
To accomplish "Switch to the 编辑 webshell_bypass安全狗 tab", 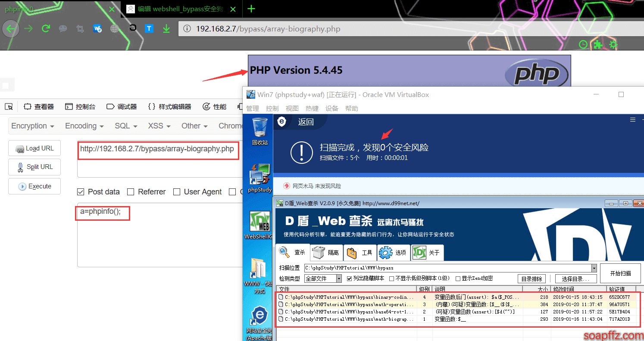I will (x=181, y=9).
